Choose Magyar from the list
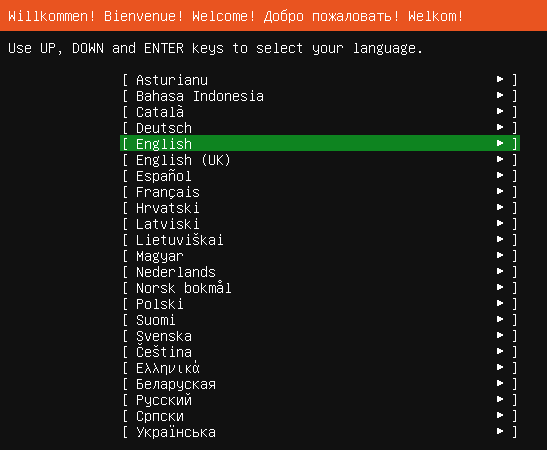 tap(320, 256)
